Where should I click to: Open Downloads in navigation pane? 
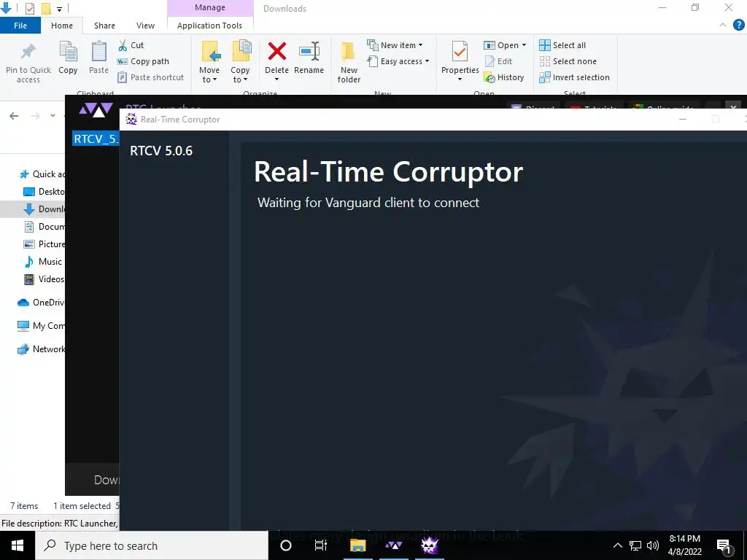click(44, 209)
